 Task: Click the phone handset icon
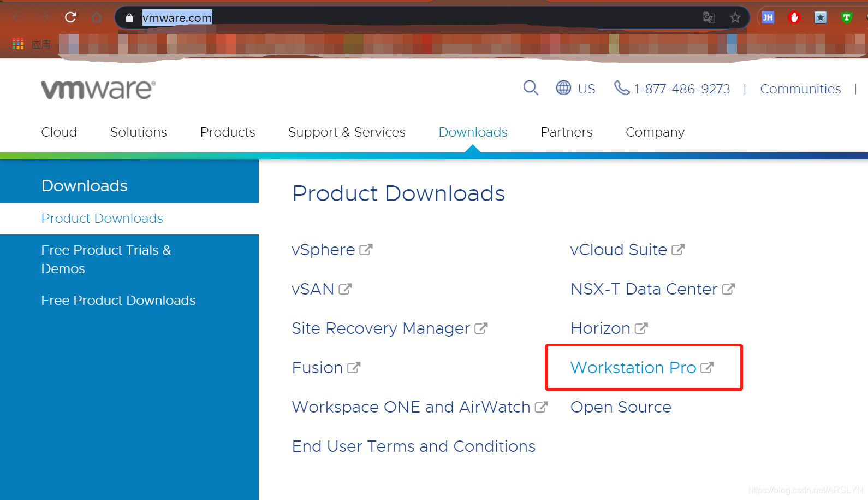622,88
